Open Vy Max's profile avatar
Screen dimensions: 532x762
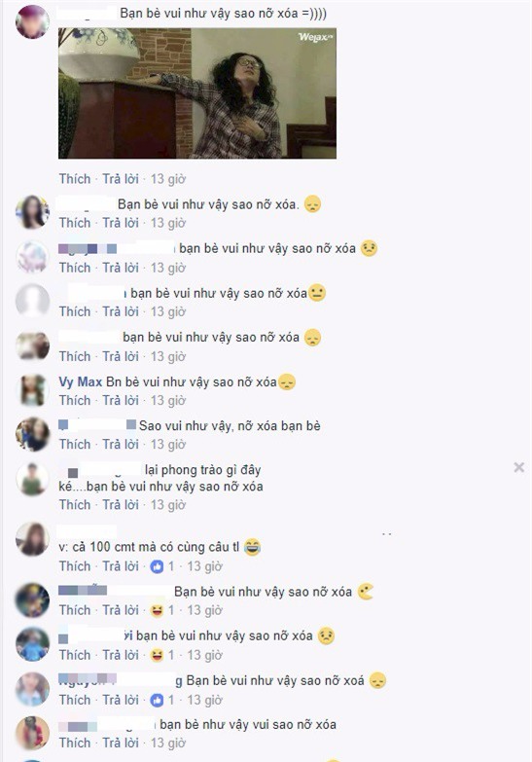coord(32,390)
